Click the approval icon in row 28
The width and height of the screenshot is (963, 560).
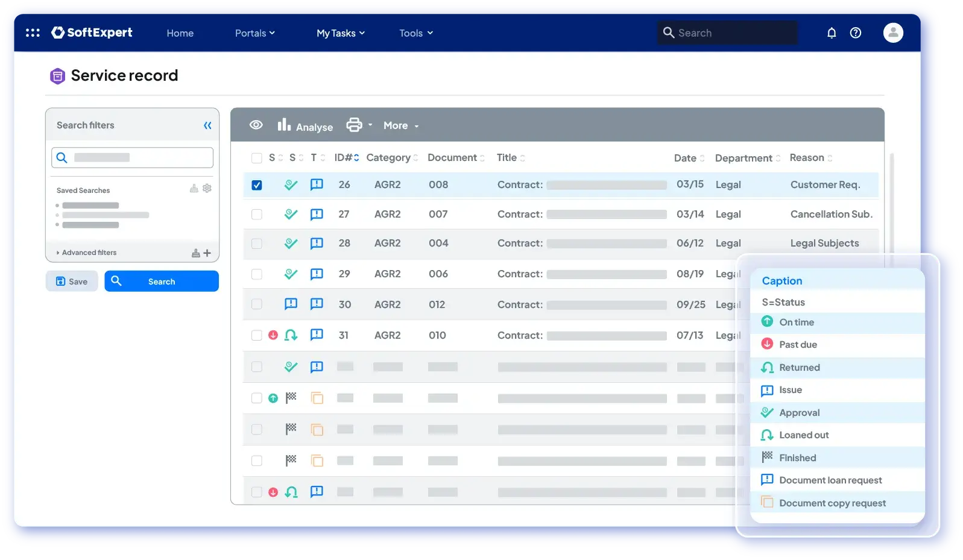[x=291, y=243]
